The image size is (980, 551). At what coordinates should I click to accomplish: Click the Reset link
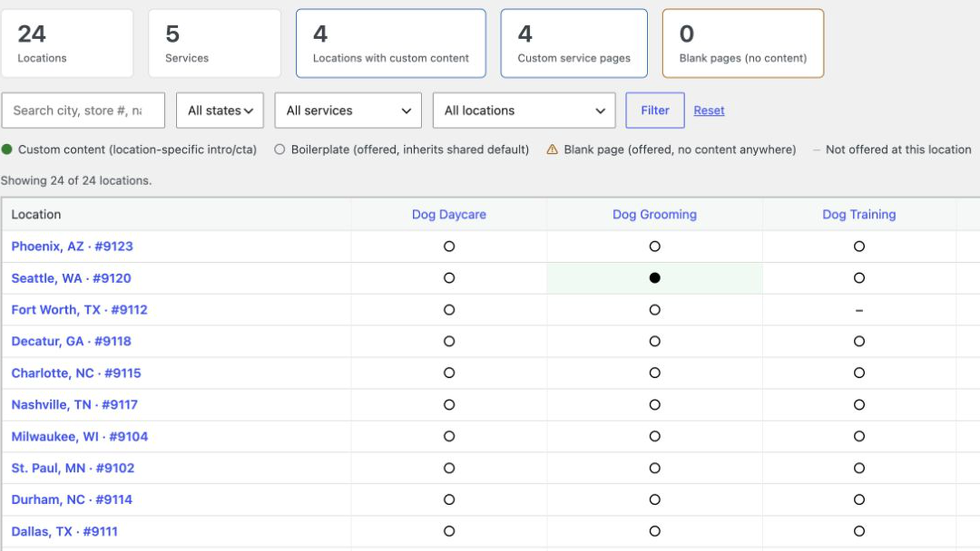(709, 110)
